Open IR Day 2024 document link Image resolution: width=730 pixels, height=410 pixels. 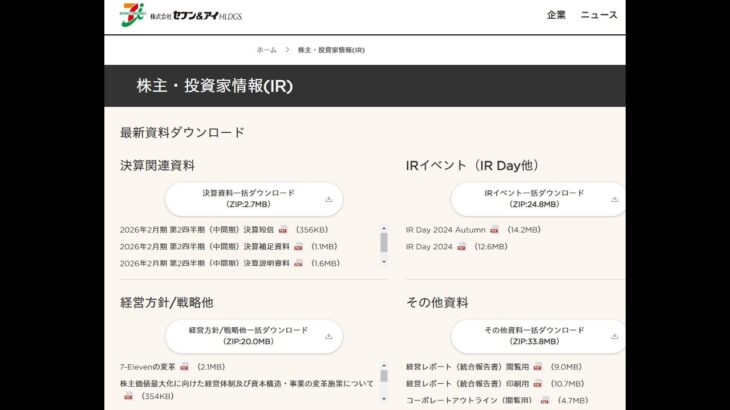[x=429, y=246]
